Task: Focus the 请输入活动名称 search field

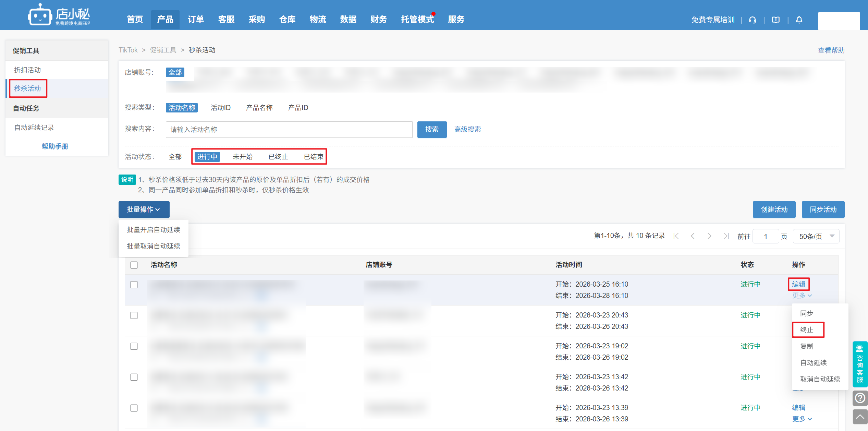Action: 289,130
